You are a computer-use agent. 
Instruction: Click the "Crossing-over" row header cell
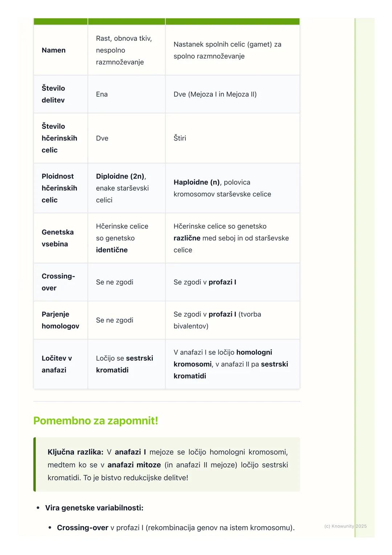click(58, 282)
